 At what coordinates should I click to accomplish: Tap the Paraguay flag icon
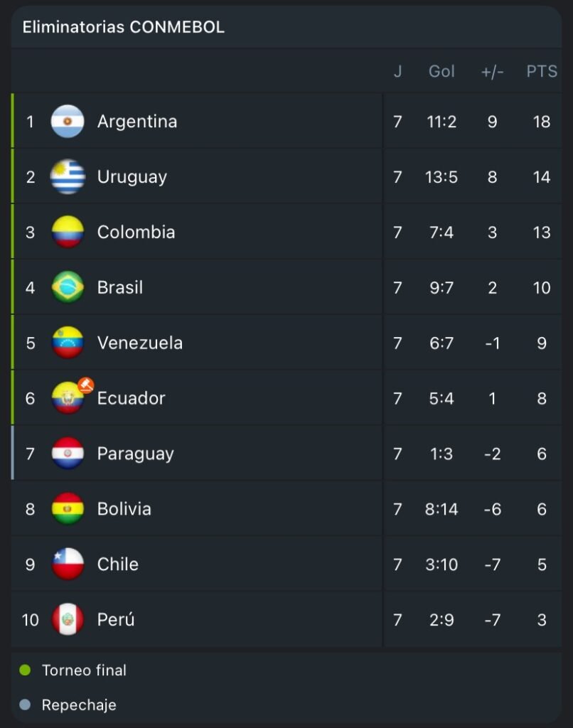click(x=68, y=453)
